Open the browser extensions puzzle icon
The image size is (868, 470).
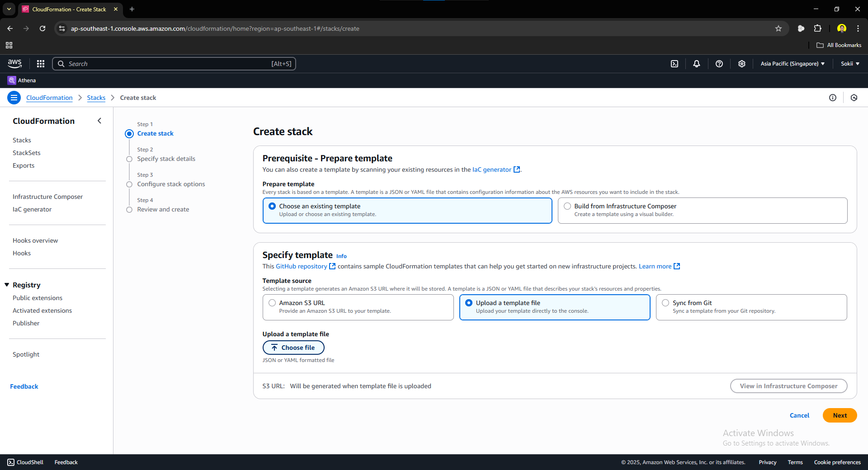coord(818,28)
